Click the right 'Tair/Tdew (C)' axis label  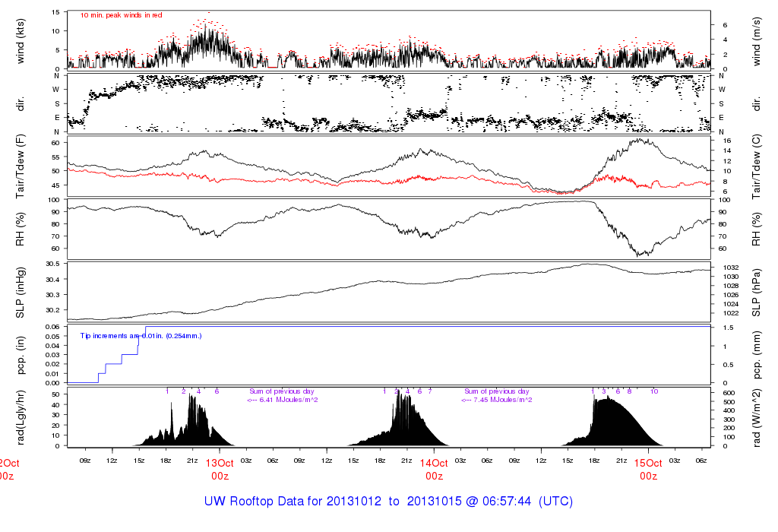point(756,166)
